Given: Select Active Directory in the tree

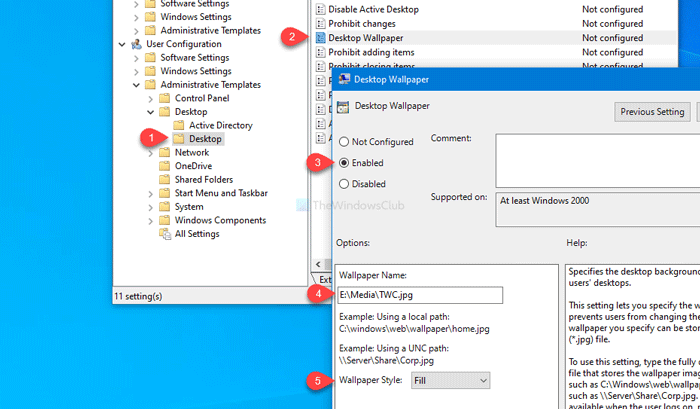Looking at the screenshot, I should (x=221, y=125).
